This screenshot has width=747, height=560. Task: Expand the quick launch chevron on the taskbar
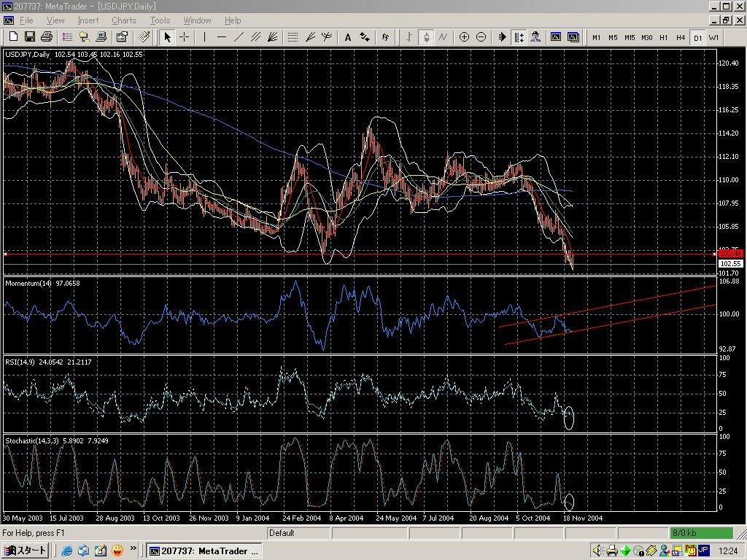pyautogui.click(x=133, y=548)
